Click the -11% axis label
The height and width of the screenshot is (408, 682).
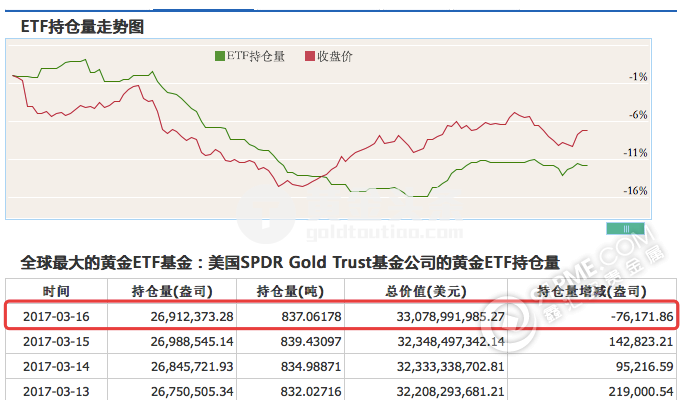pos(635,153)
